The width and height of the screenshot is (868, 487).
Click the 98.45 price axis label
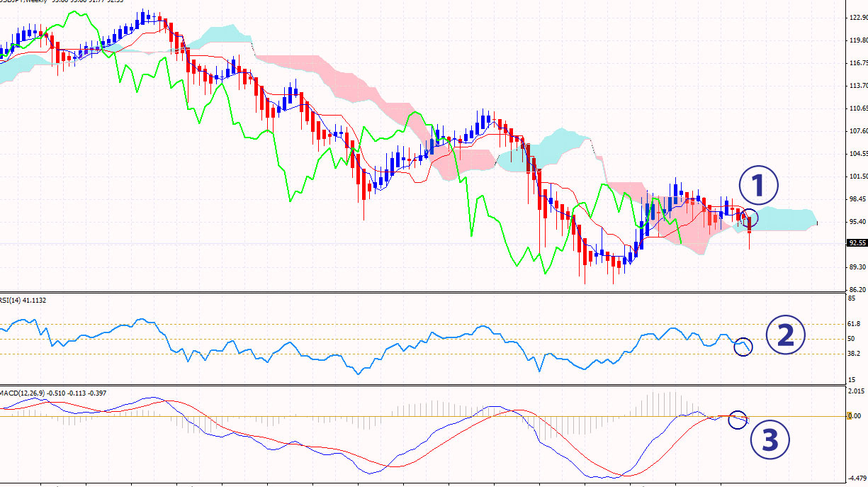[x=857, y=199]
